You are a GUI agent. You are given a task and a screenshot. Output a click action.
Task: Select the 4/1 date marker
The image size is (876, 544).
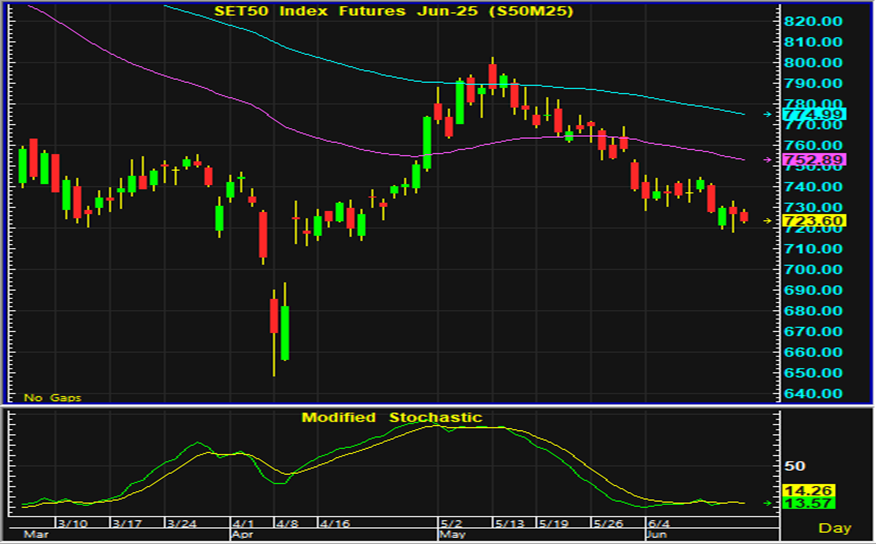pyautogui.click(x=244, y=523)
